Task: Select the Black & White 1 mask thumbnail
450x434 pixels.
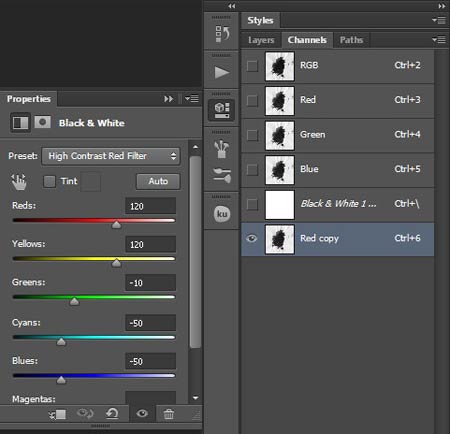Action: 280,205
